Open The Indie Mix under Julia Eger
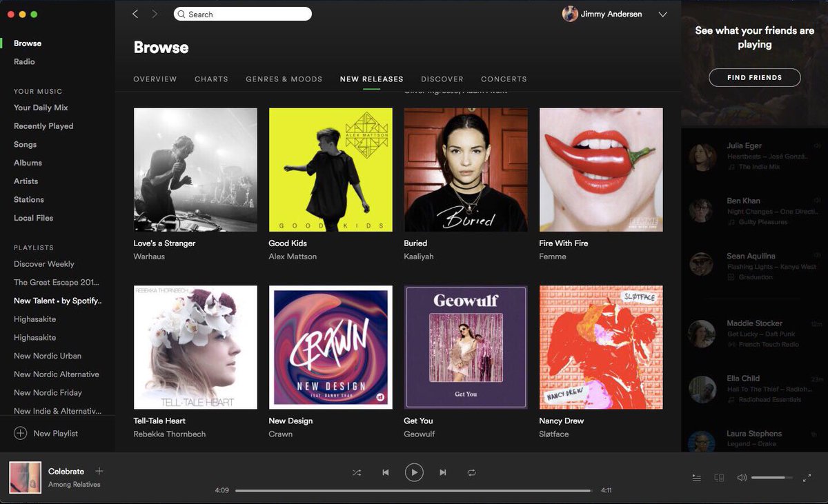This screenshot has height=504, width=828. (x=759, y=167)
